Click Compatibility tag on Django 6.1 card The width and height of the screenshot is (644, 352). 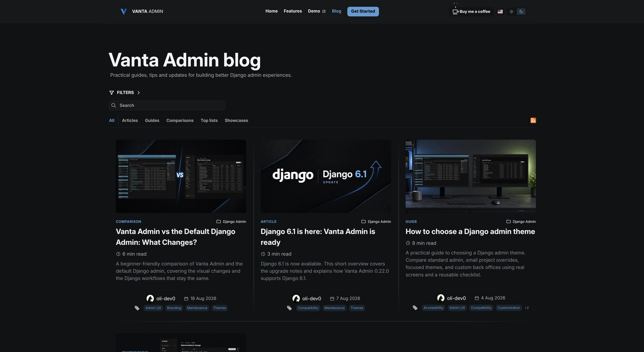(x=308, y=308)
